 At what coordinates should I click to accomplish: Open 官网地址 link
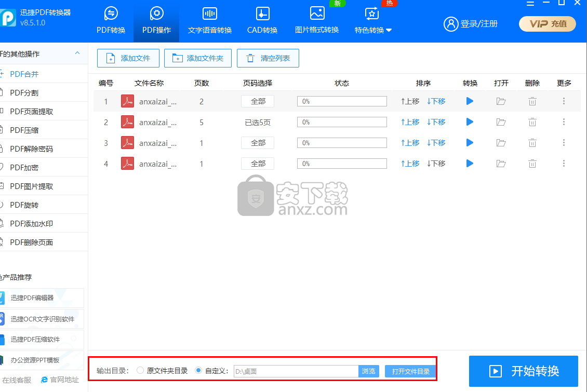[x=60, y=380]
